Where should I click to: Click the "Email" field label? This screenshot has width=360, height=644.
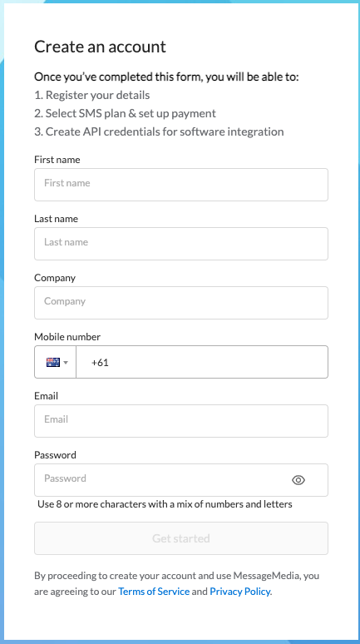[x=46, y=396]
